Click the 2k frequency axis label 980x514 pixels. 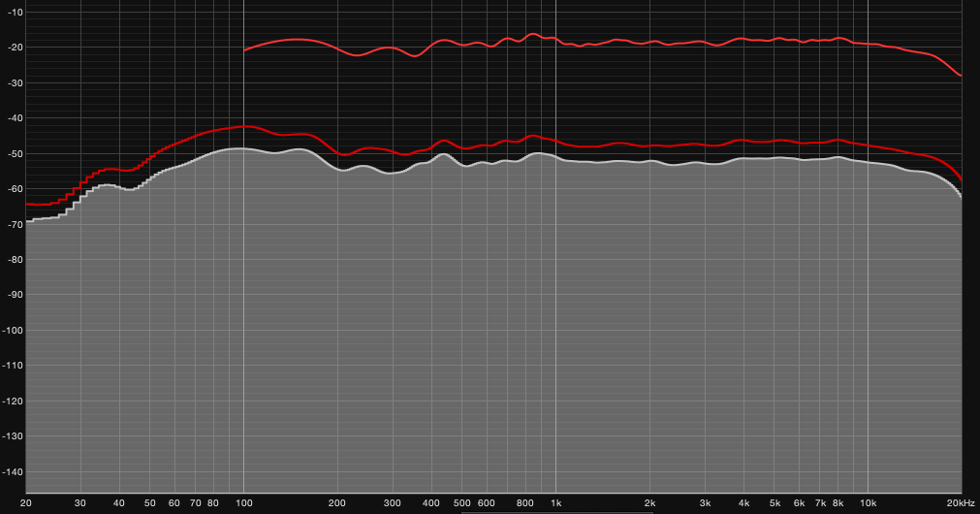coord(650,502)
